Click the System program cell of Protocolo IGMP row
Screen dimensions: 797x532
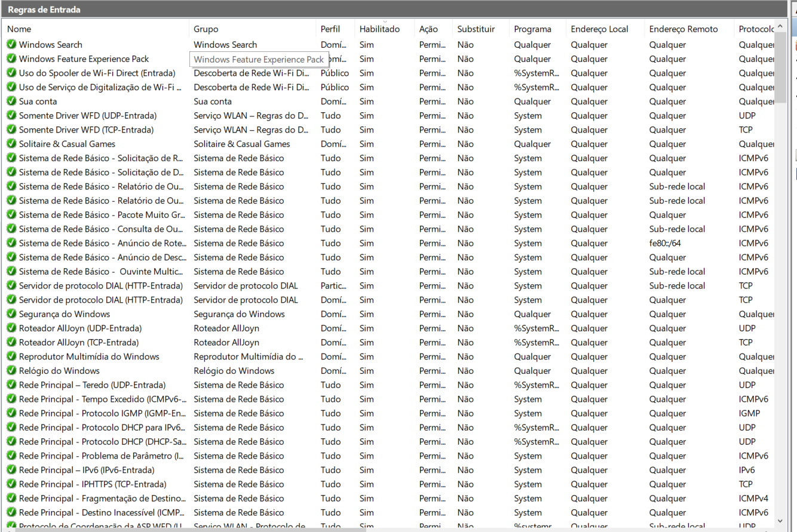point(528,413)
